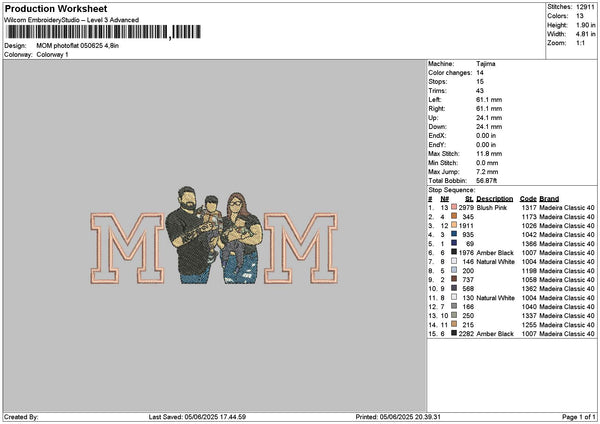This screenshot has height=424, width=600.
Task: Click the 'St.' column header
Action: coord(469,199)
